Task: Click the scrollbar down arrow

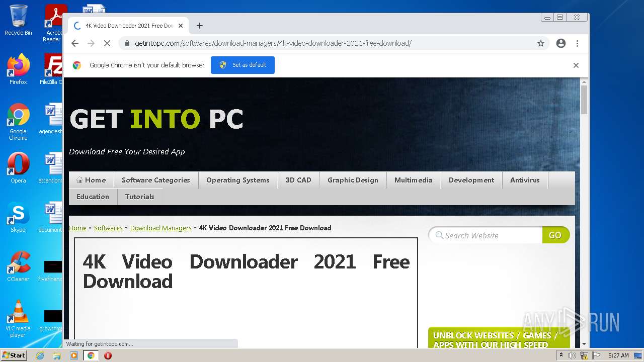Action: point(584,344)
